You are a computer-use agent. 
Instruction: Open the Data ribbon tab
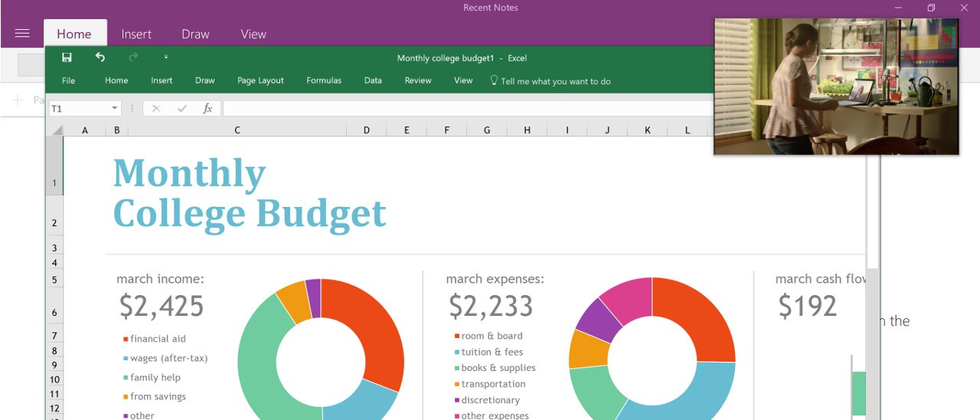tap(373, 80)
